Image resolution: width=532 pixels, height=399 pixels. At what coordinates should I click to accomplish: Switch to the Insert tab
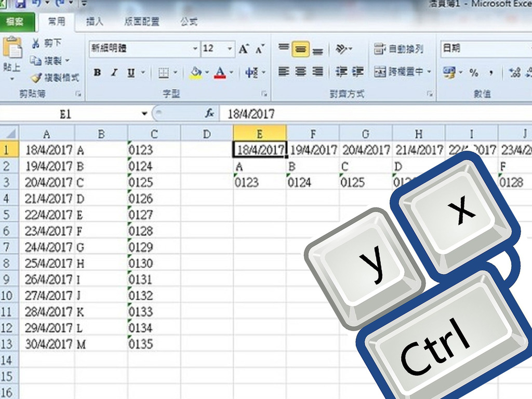click(x=95, y=22)
